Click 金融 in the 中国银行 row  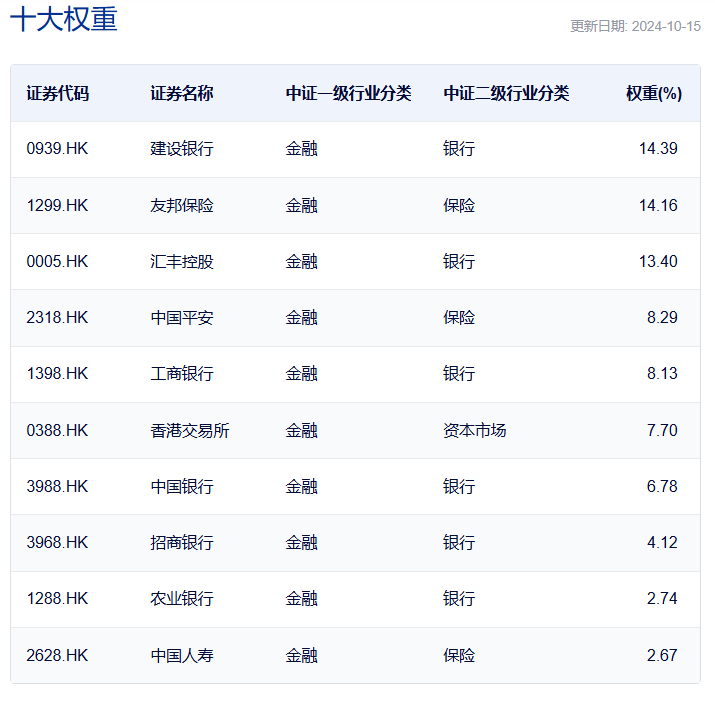point(301,487)
